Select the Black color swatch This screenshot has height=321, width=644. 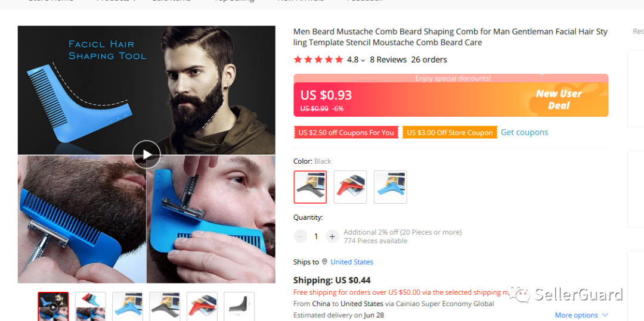click(310, 187)
